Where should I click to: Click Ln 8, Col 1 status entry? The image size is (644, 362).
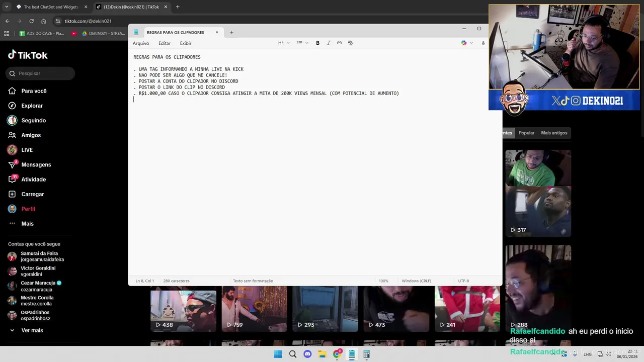coord(144,281)
